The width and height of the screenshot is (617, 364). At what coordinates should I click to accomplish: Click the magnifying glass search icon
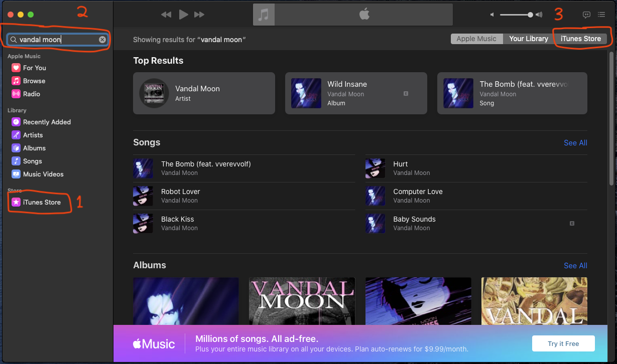[14, 40]
